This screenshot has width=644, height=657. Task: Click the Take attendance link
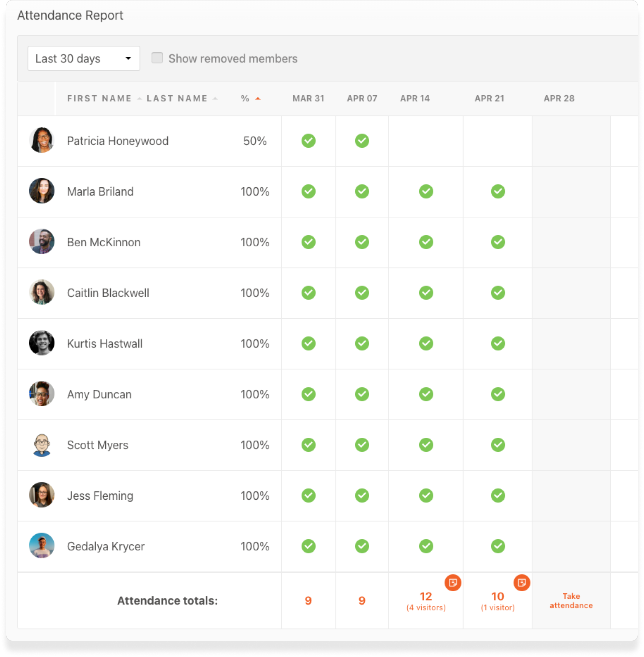[x=571, y=601]
